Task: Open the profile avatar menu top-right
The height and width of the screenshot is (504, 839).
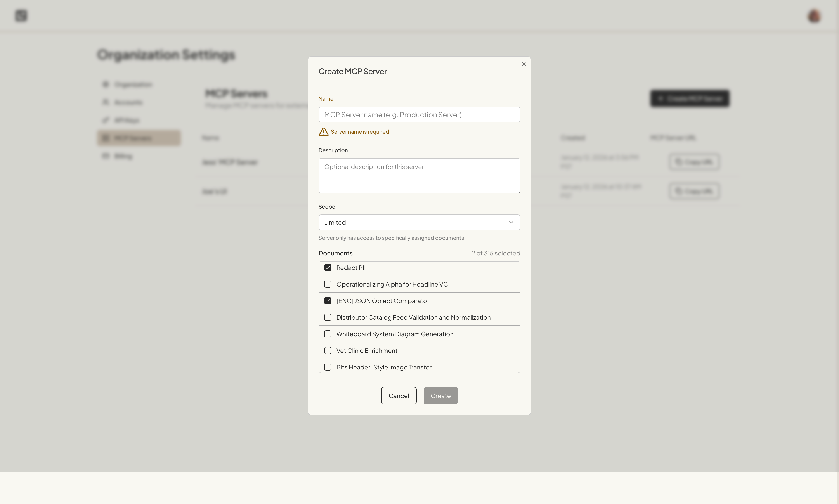Action: pyautogui.click(x=813, y=16)
